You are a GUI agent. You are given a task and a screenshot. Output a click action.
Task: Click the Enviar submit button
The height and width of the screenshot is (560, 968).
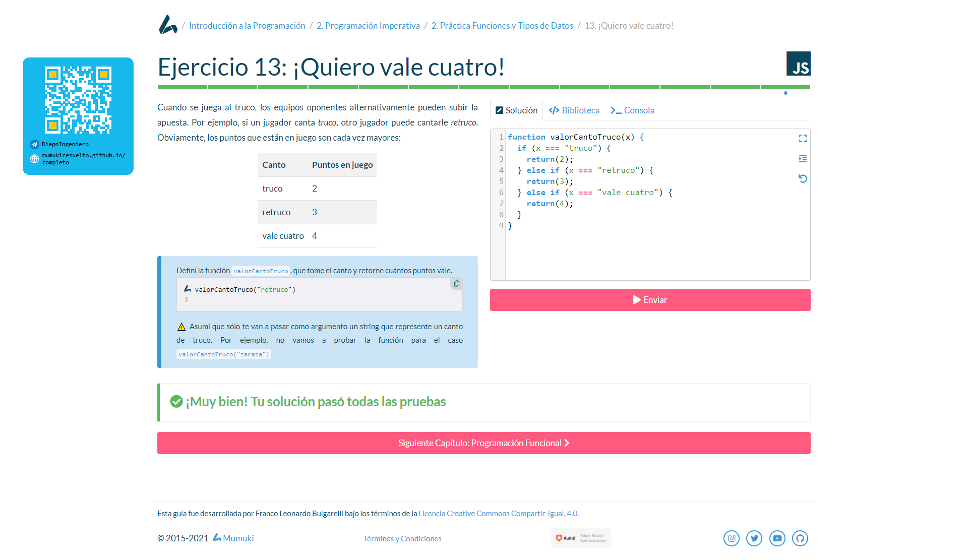(x=650, y=300)
